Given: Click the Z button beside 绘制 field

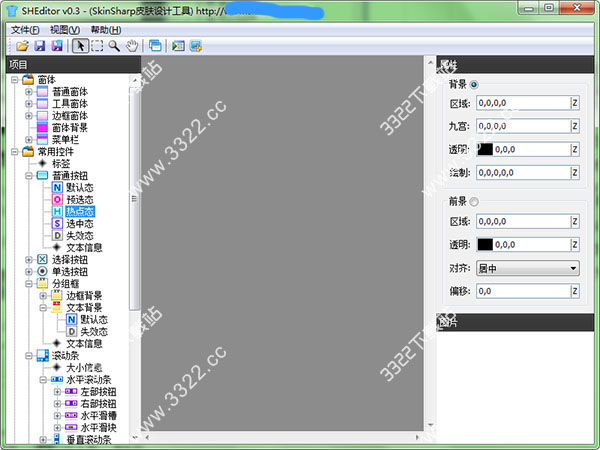Looking at the screenshot, I should [574, 173].
